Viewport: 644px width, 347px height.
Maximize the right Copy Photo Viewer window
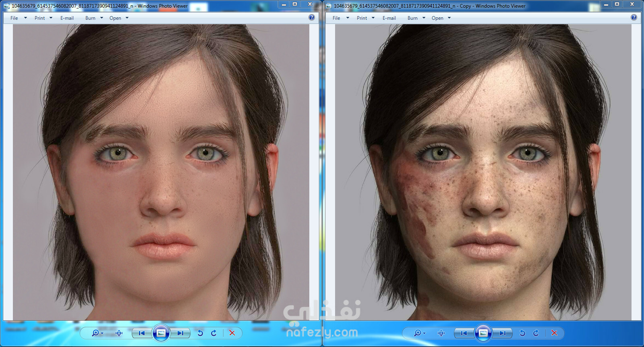coord(617,4)
